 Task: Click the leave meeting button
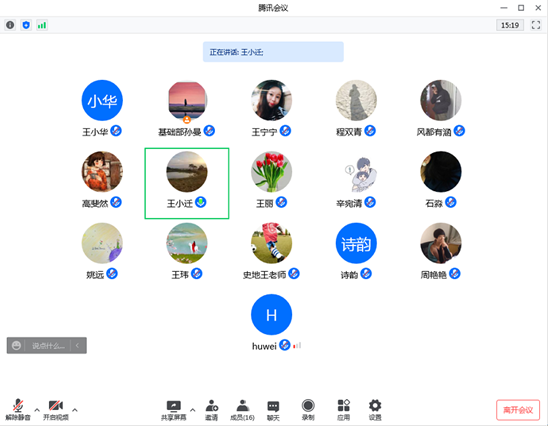pyautogui.click(x=518, y=410)
